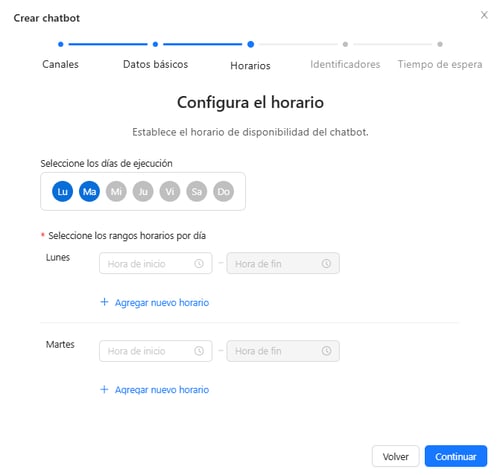This screenshot has height=475, width=500.
Task: Deselect the Lu day toggle
Action: tap(62, 191)
